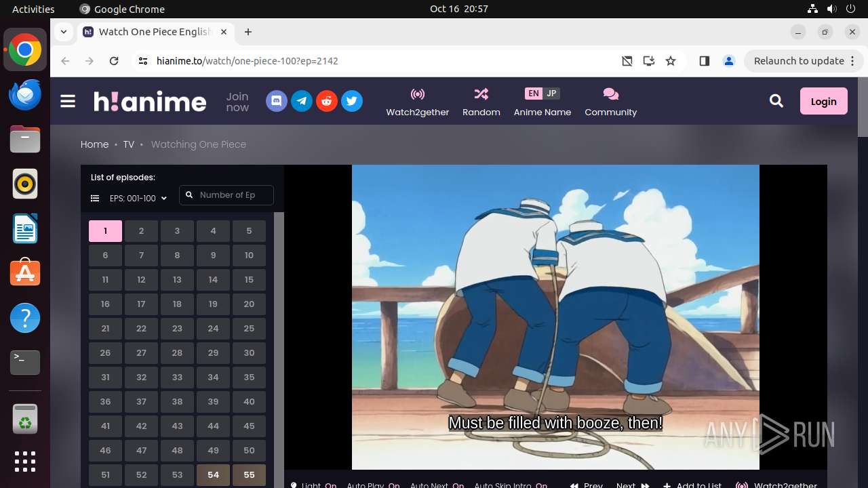
Task: Toggle Auto Next setting
Action: click(437, 485)
